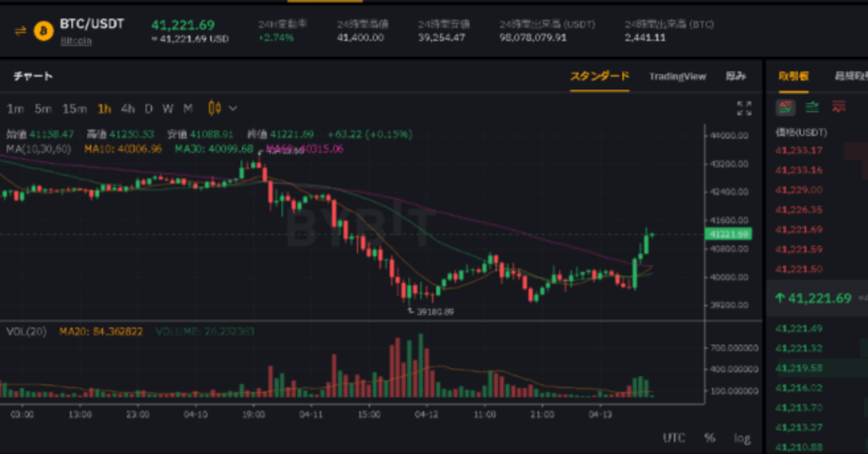Image resolution: width=868 pixels, height=454 pixels.
Task: Toggle the % percentage scale
Action: point(709,438)
